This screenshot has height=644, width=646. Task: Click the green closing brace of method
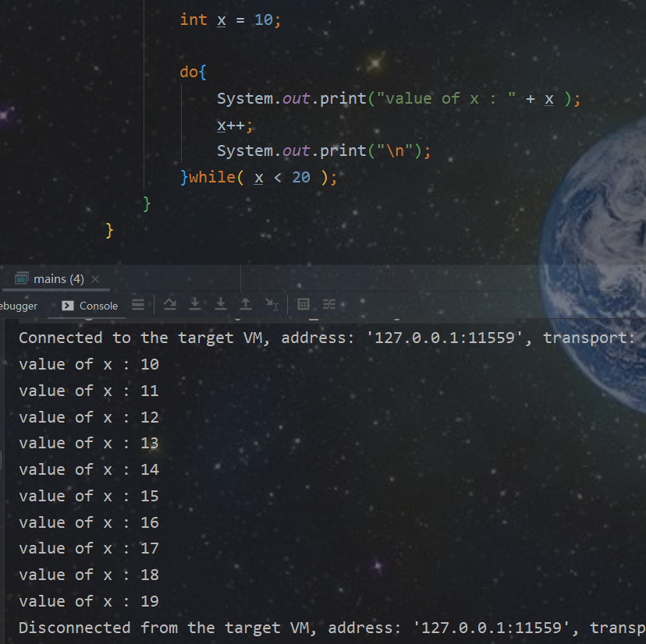coord(147,203)
